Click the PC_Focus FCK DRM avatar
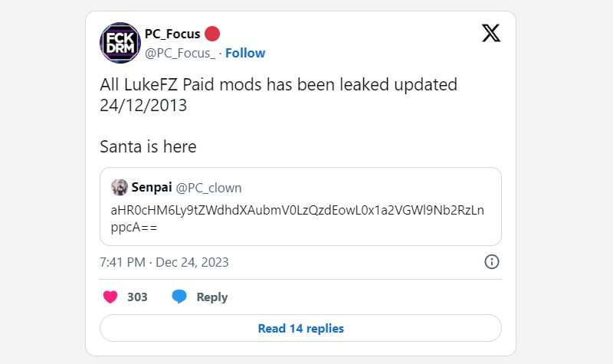613x364 pixels. click(x=120, y=43)
